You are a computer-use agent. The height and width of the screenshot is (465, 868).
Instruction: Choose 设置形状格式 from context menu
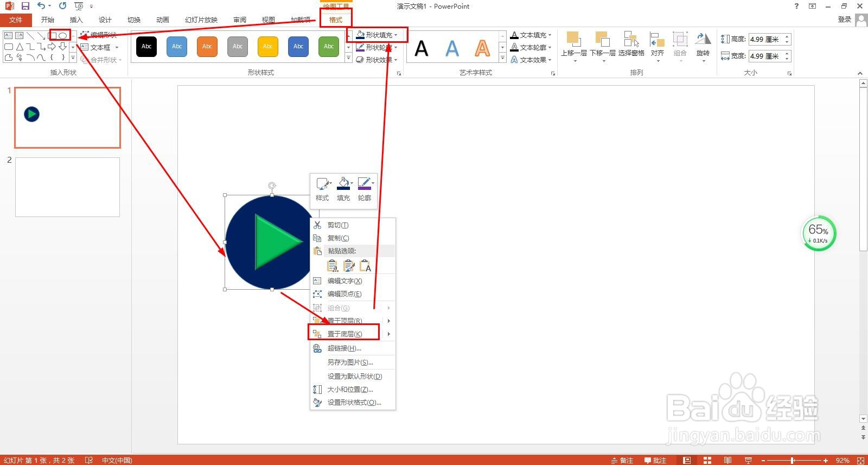pos(353,402)
